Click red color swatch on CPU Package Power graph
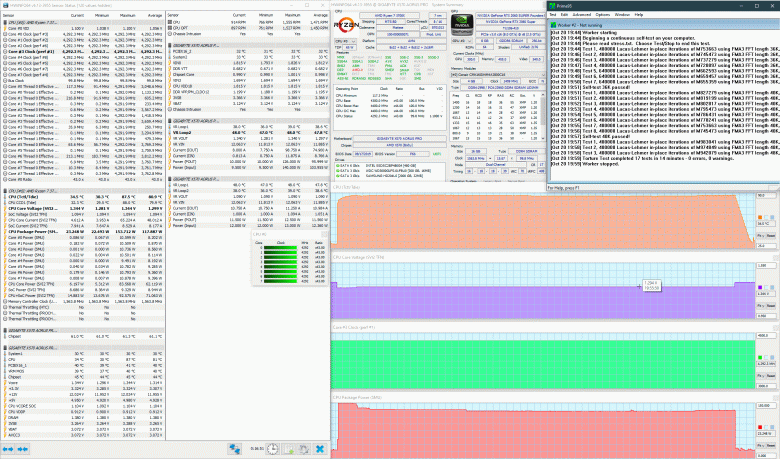780x459 pixels. (760, 427)
